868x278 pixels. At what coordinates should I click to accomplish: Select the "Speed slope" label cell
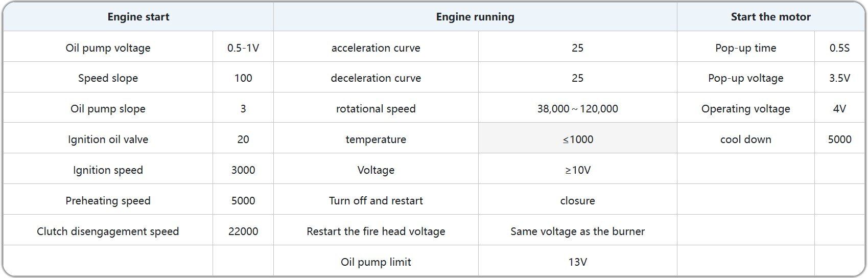coord(108,78)
